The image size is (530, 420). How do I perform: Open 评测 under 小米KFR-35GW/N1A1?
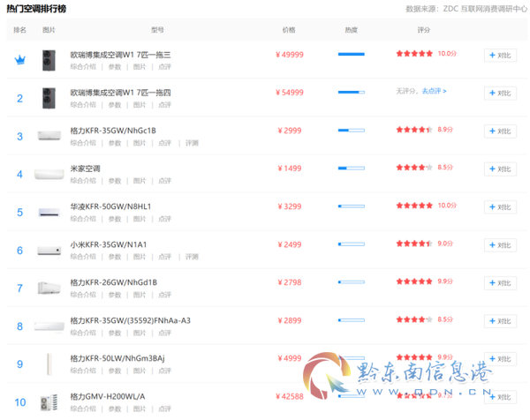tap(192, 257)
